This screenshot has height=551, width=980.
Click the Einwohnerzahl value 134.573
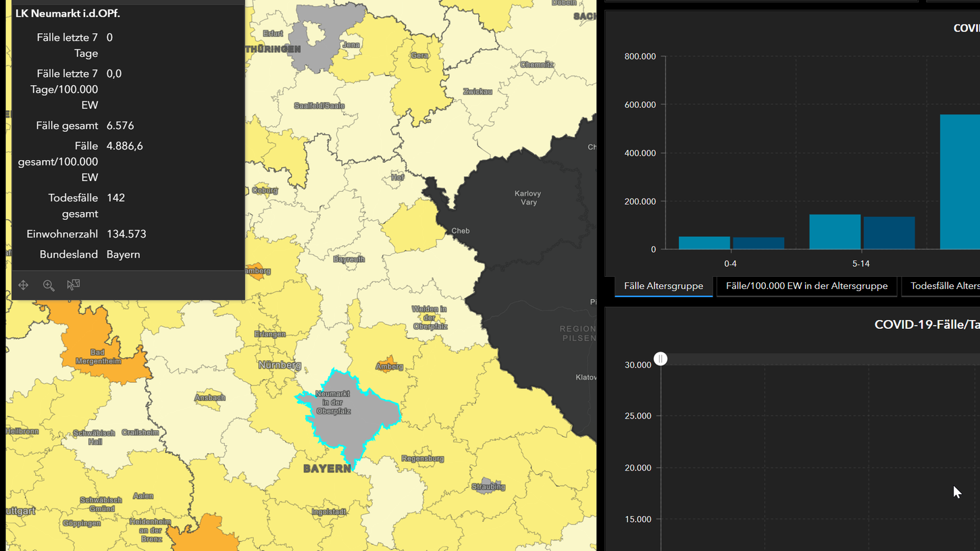click(x=126, y=234)
